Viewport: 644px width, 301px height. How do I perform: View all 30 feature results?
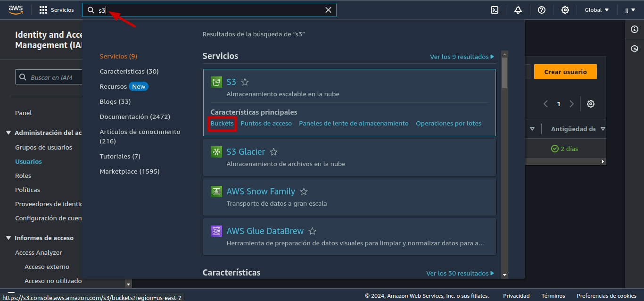pyautogui.click(x=460, y=273)
